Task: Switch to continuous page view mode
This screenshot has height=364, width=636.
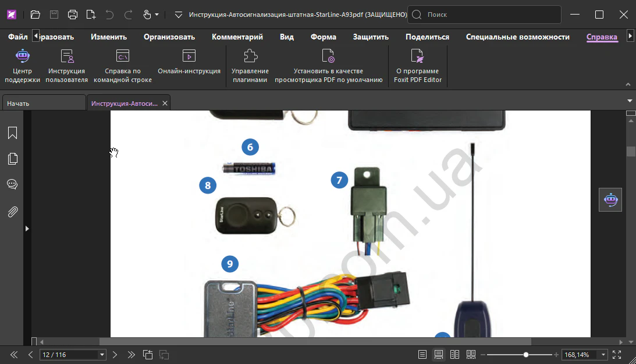Action: click(439, 355)
